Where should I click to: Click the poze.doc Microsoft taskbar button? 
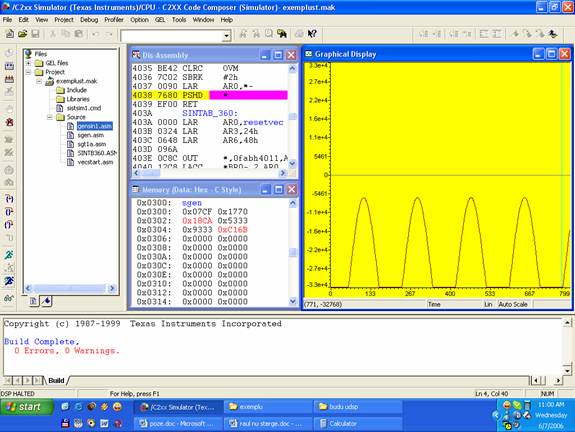[178, 424]
